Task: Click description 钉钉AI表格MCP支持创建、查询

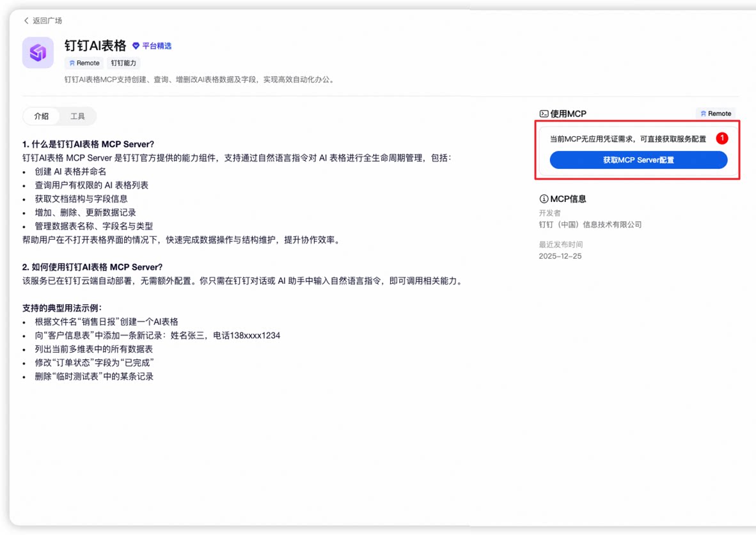Action: point(199,79)
